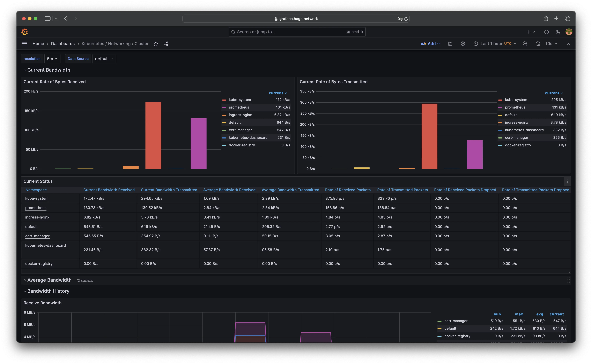This screenshot has height=364, width=592.
Task: Toggle prometheus series in Bytes Transmitted legend
Action: coord(515,107)
